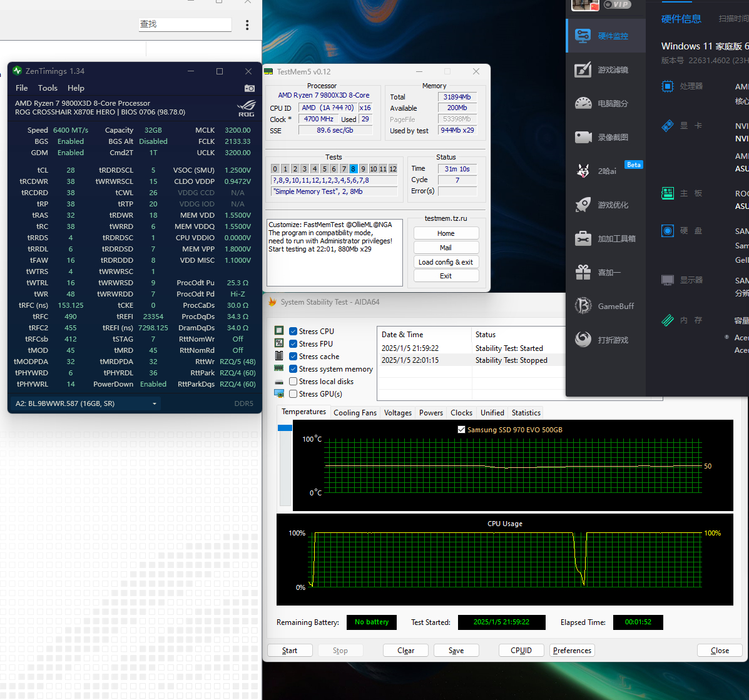This screenshot has height=700, width=749.
Task: Click the Mail button in TestMem5
Action: coord(446,248)
